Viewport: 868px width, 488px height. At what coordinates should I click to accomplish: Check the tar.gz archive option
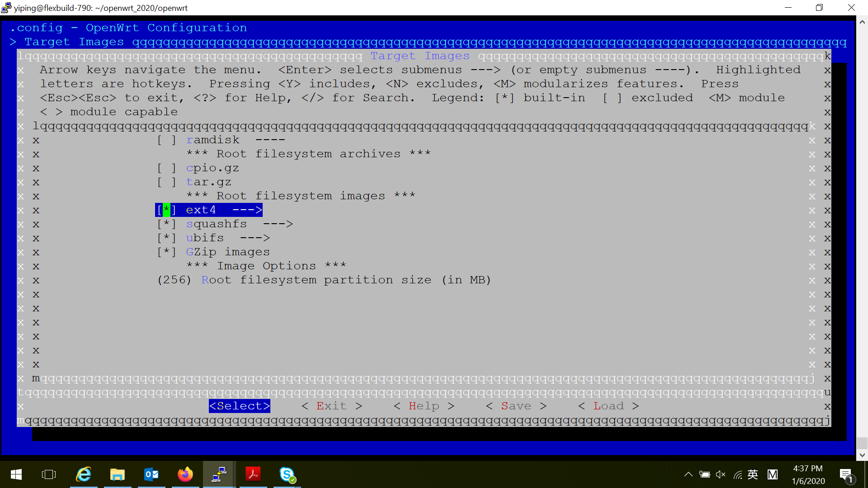pyautogui.click(x=166, y=182)
